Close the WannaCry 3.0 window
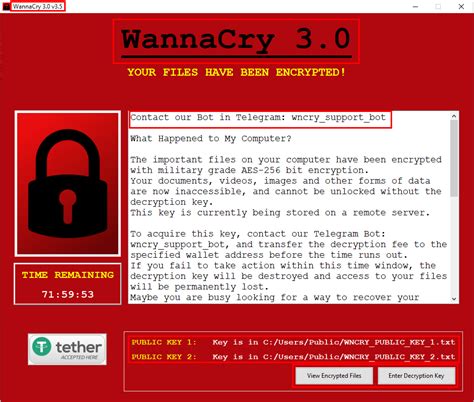 (461, 7)
